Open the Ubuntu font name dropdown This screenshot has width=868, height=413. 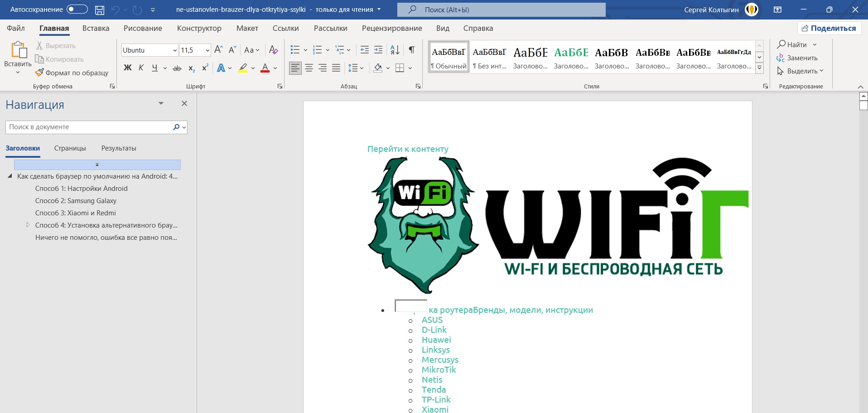coord(174,50)
